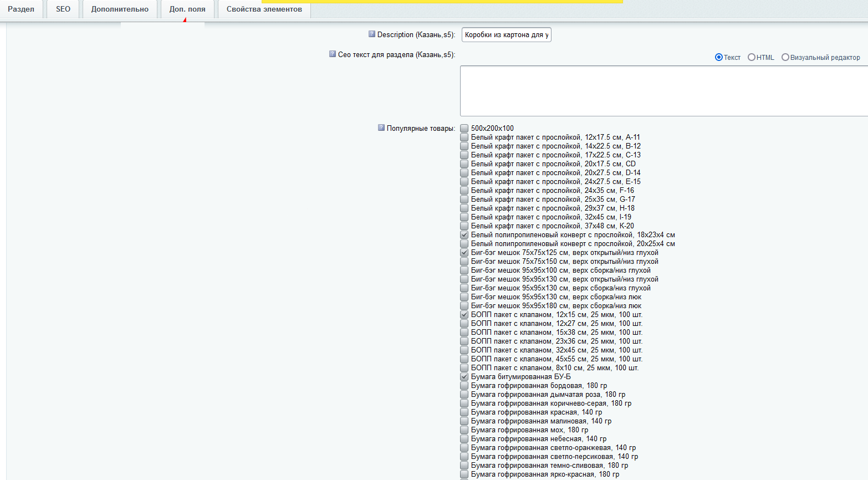Select the Текст radio button
The height and width of the screenshot is (480, 868).
[x=719, y=58]
